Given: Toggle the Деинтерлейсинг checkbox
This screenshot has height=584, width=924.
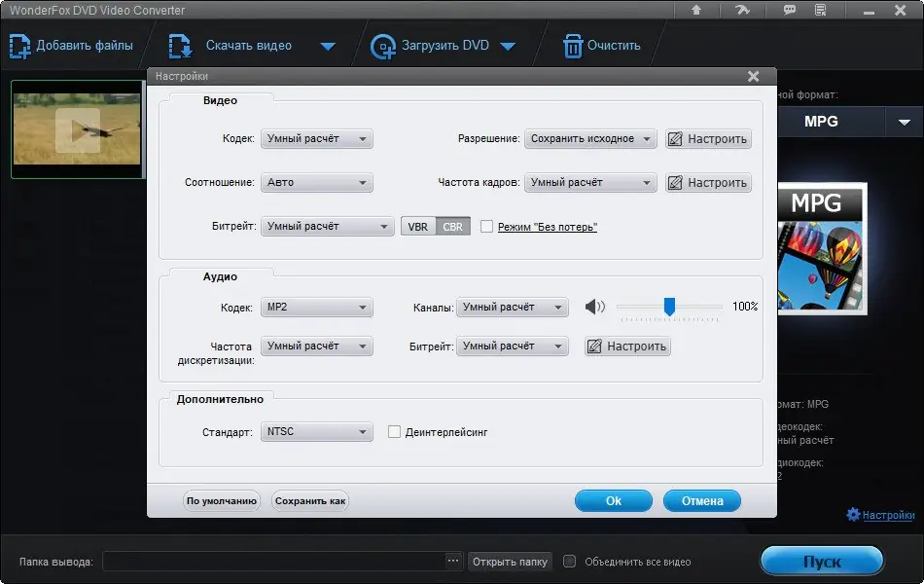Looking at the screenshot, I should pos(394,432).
